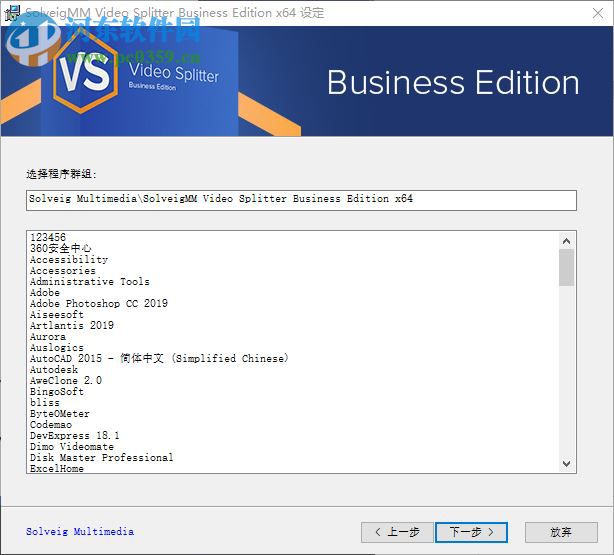Select 'Administrative Tools' list entry
The image size is (614, 555).
tap(90, 281)
